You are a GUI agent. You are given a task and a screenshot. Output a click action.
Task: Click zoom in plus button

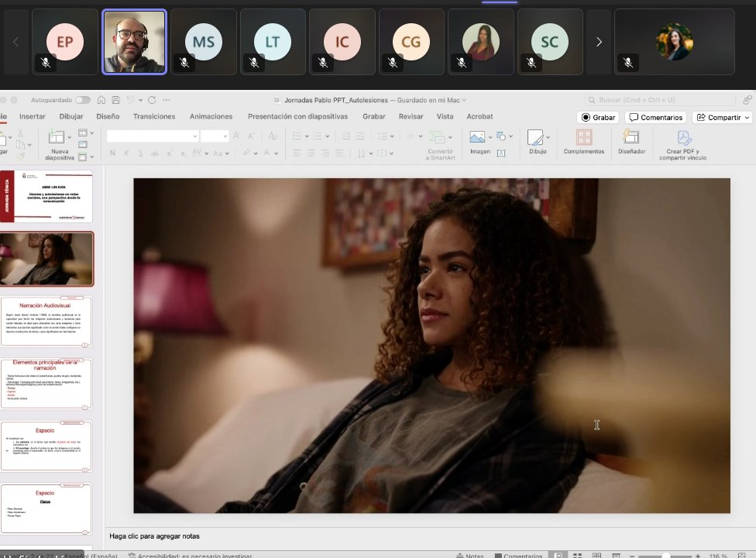[698, 556]
